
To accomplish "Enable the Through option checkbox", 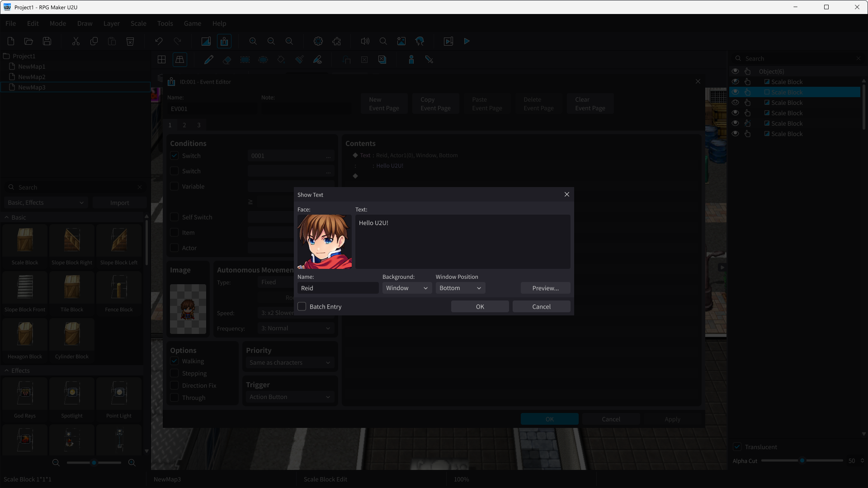I will pyautogui.click(x=175, y=398).
